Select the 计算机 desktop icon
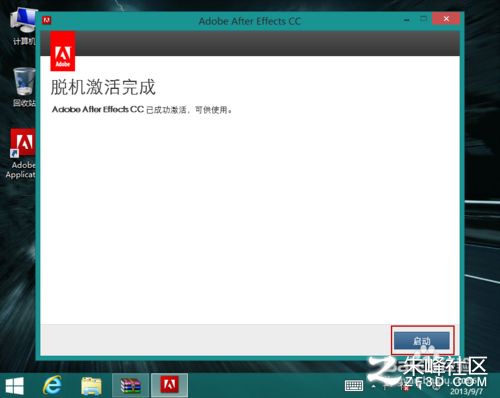500x398 pixels. (x=23, y=27)
